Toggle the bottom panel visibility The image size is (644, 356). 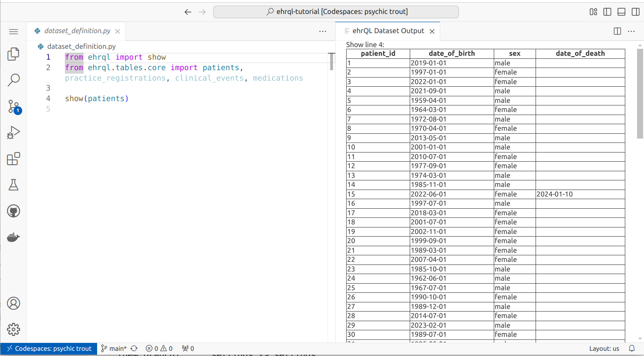click(x=621, y=12)
